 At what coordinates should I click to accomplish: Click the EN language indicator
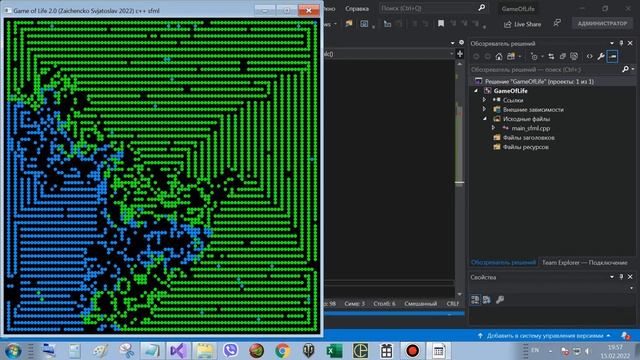point(535,350)
